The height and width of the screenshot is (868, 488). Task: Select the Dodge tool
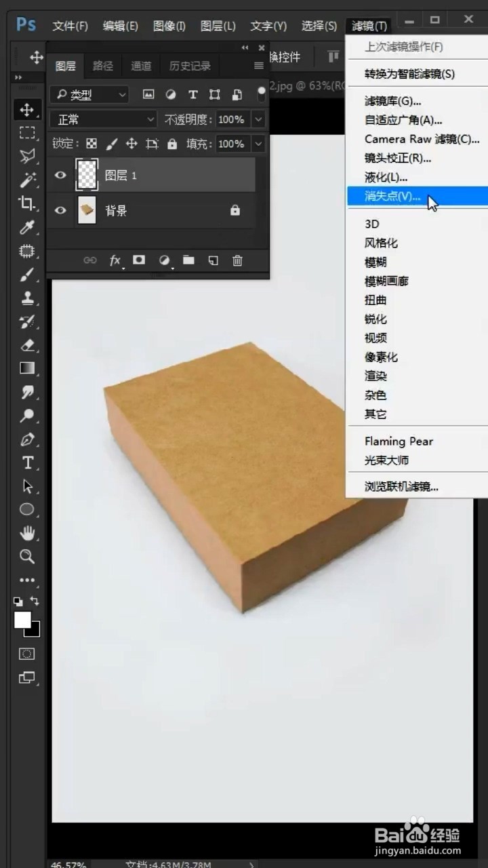click(x=26, y=416)
